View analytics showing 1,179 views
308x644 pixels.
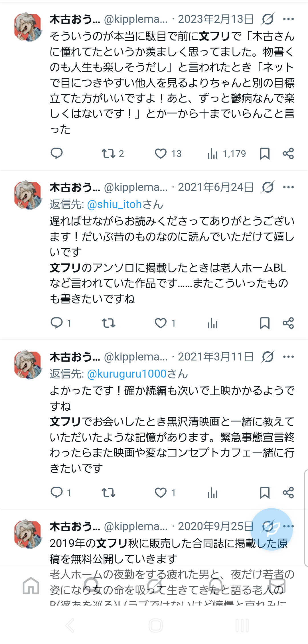coord(213,154)
